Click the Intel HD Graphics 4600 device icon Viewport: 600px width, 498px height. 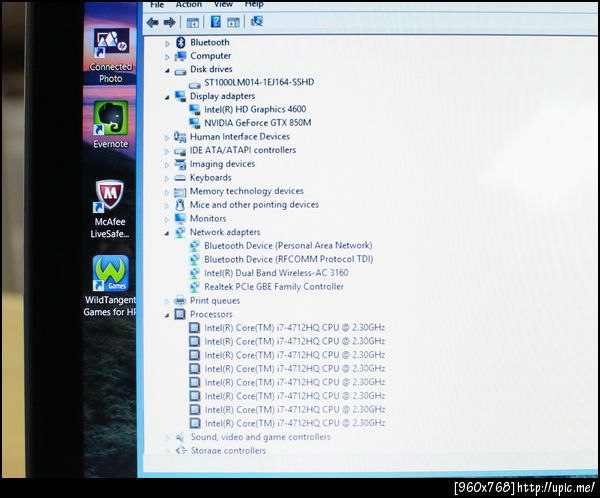195,109
